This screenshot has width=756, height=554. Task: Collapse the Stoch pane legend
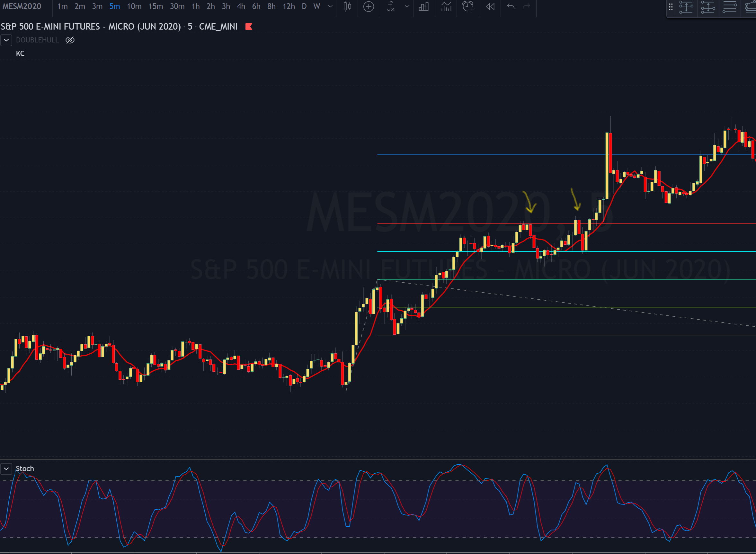click(x=6, y=469)
